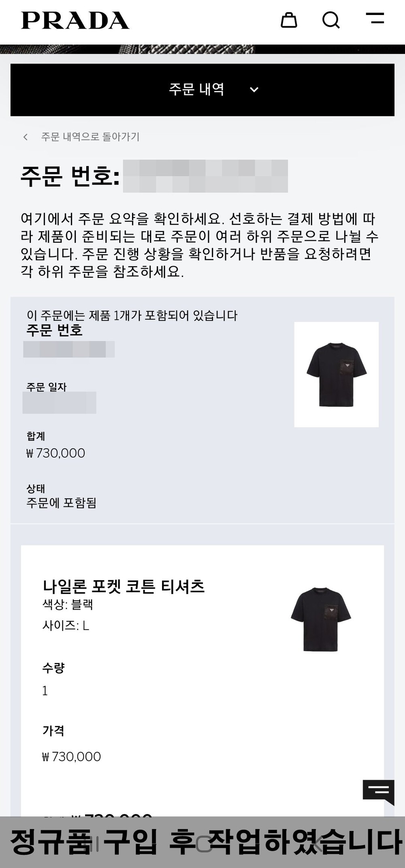Open the 나일론 포켓 코튼 티셔츠 product title
The height and width of the screenshot is (868, 405).
point(124,586)
